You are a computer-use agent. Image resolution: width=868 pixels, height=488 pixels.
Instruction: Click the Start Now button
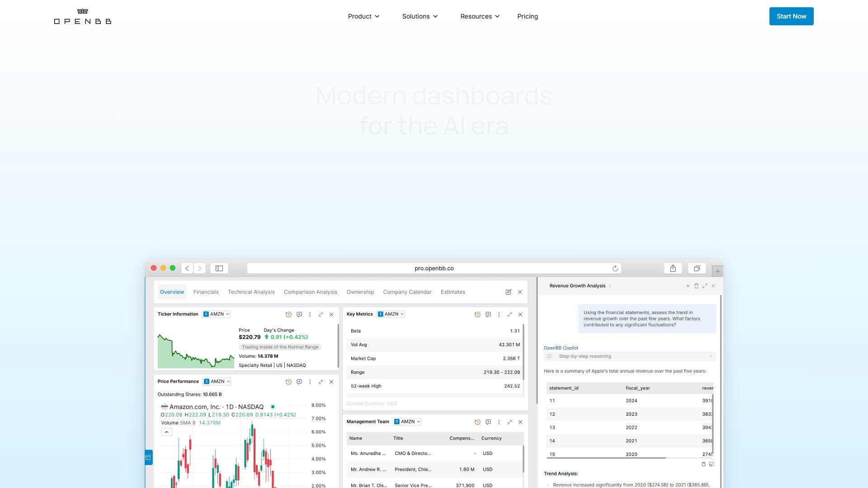tap(791, 16)
